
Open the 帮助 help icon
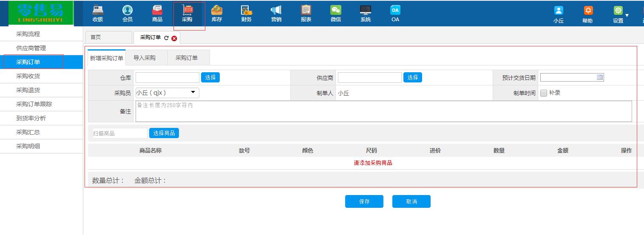588,11
